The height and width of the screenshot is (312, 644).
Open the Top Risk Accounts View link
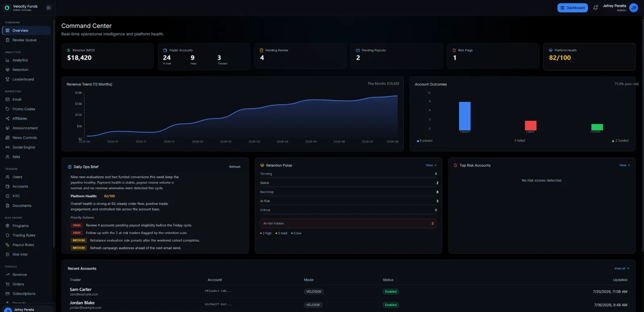click(624, 165)
